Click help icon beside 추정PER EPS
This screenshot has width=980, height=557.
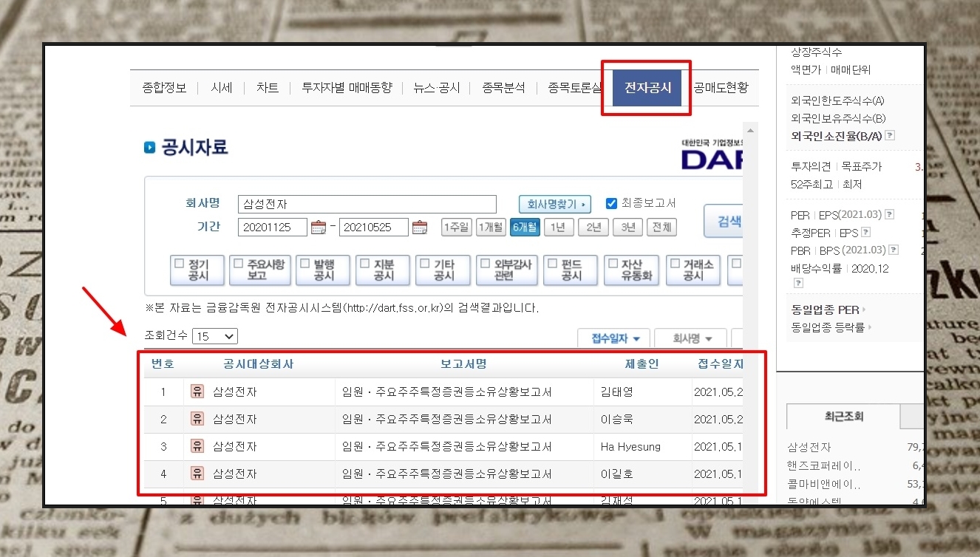click(865, 233)
